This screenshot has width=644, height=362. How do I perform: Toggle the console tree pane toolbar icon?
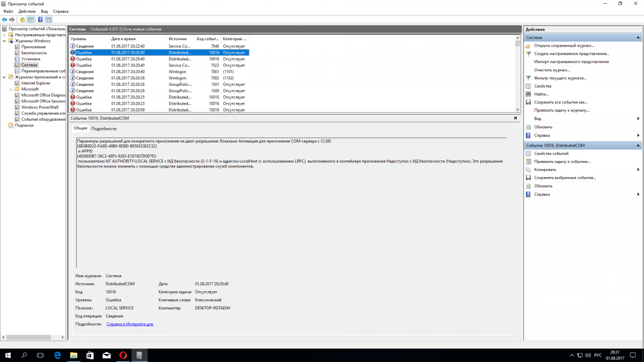[31, 19]
